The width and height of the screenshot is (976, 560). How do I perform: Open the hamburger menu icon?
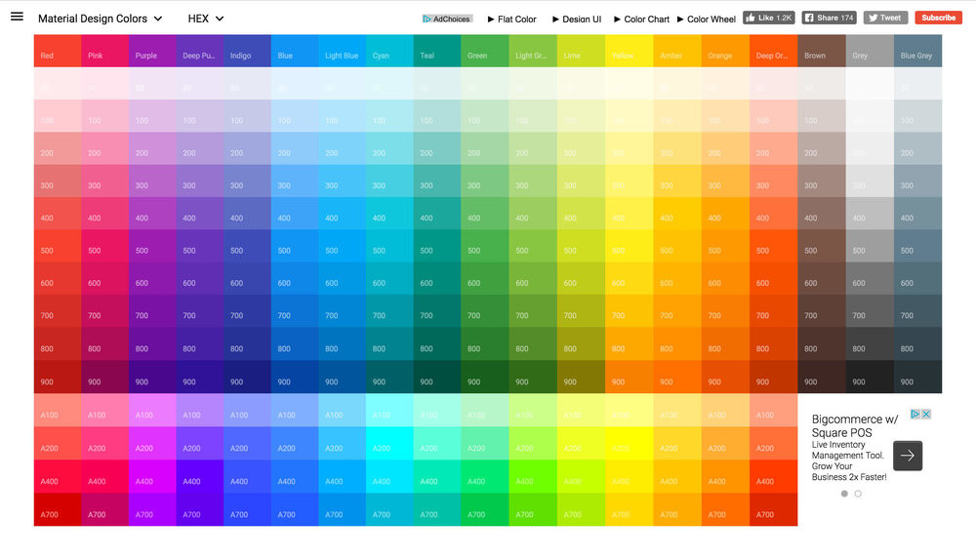17,17
